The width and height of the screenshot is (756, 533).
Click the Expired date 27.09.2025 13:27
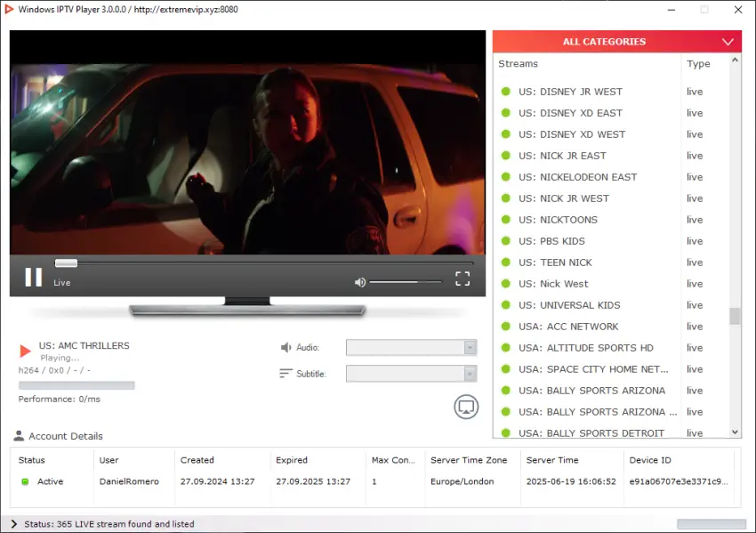(x=313, y=481)
